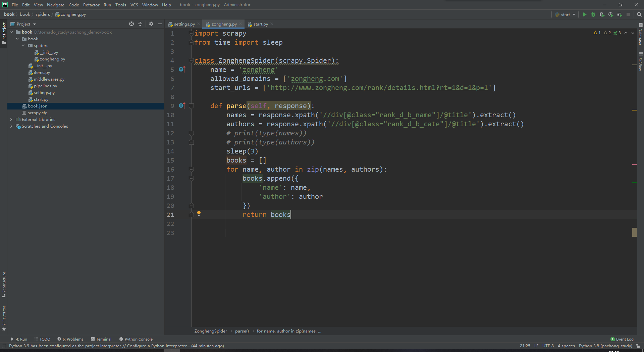The image size is (644, 352).
Task: Toggle code fold at class ZonghengSpider line
Action: 191,60
